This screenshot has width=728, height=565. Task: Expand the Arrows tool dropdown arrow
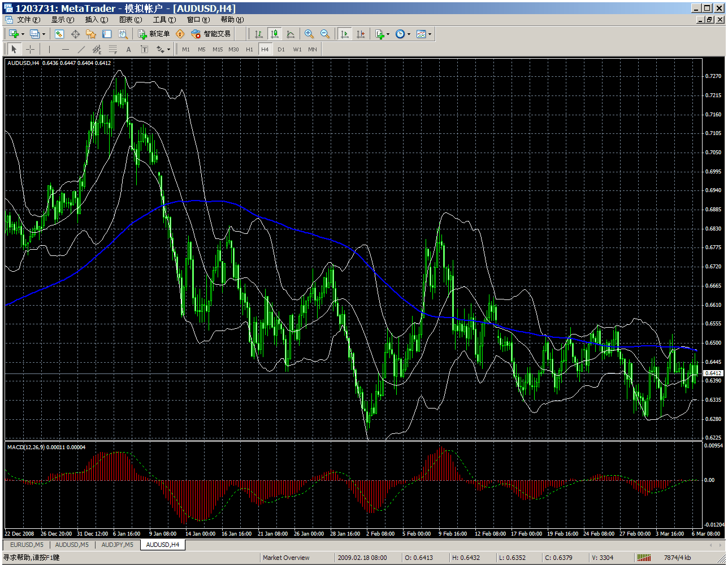(168, 49)
